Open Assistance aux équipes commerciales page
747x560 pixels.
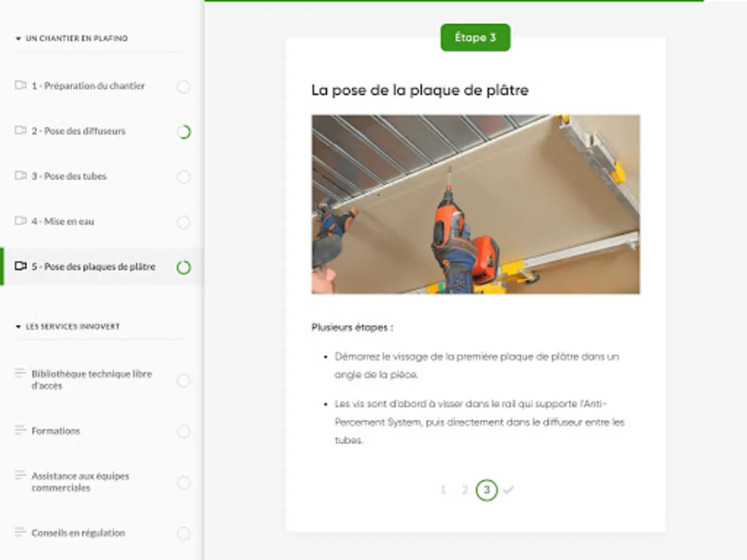pos(80,482)
